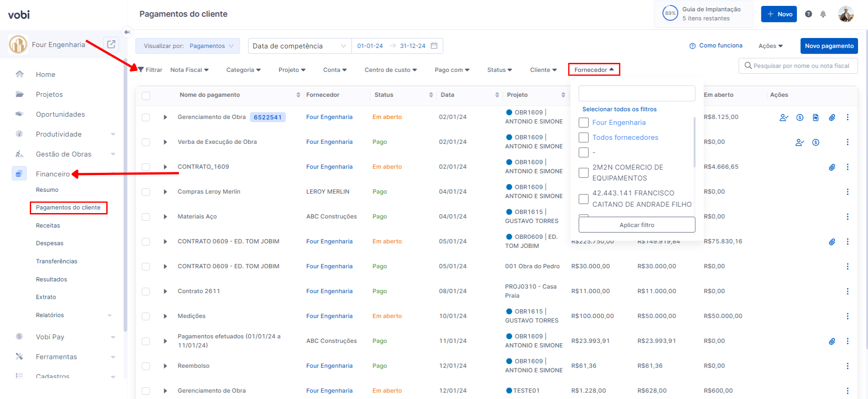Open Despesas in the Financeiro menu
This screenshot has width=868, height=399.
(x=50, y=243)
